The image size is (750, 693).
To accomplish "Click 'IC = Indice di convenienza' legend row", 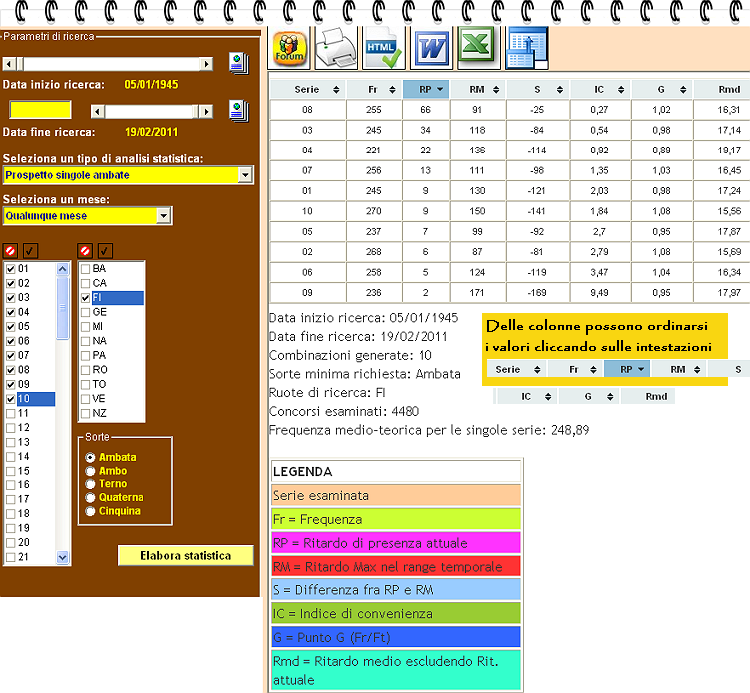I will (396, 613).
